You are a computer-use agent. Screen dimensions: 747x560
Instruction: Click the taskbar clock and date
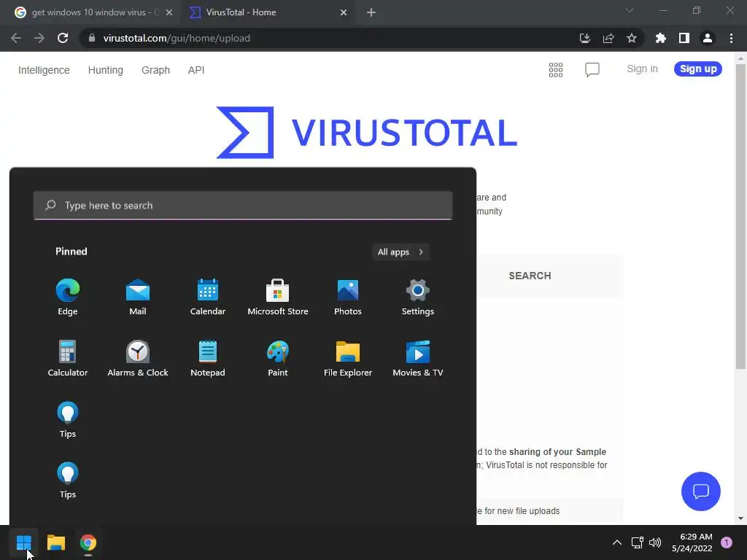(x=692, y=542)
